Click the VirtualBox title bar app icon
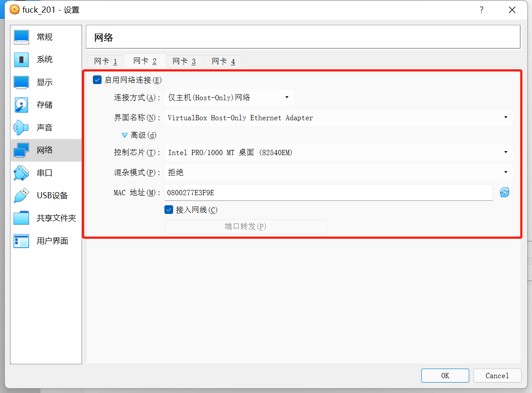 [14, 10]
